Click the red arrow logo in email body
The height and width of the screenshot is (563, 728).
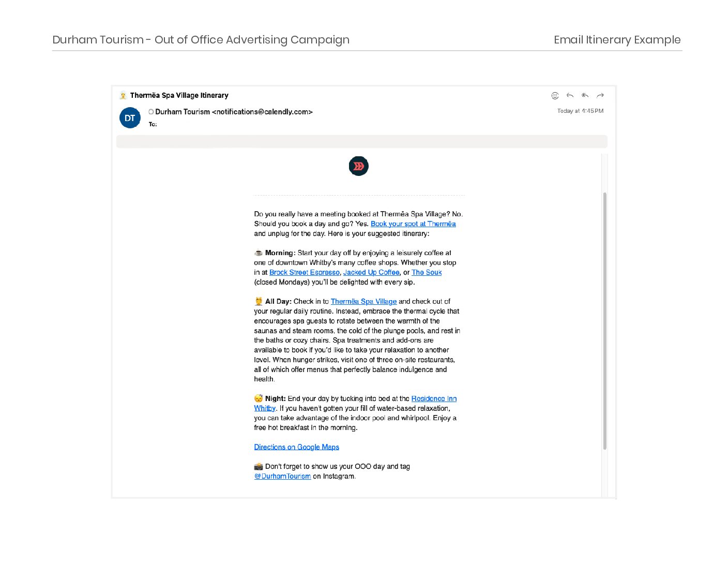(358, 166)
